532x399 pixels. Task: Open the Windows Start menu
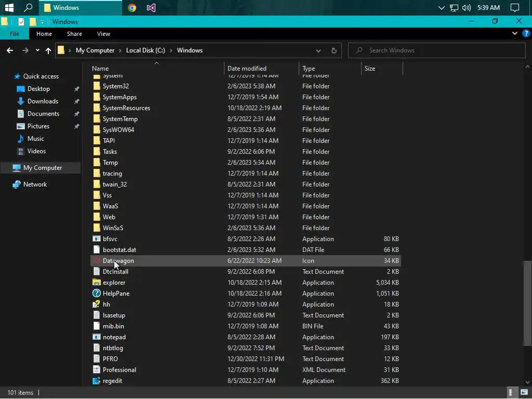(x=9, y=7)
